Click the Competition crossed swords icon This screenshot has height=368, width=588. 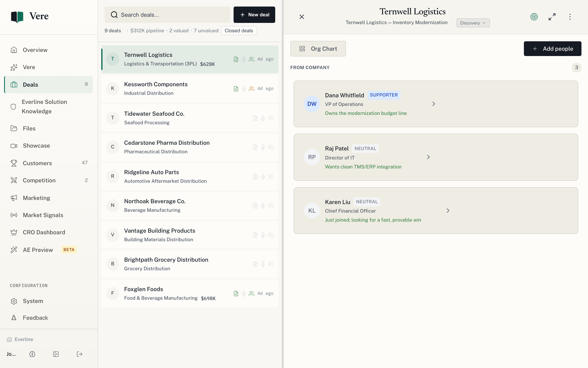pyautogui.click(x=14, y=180)
